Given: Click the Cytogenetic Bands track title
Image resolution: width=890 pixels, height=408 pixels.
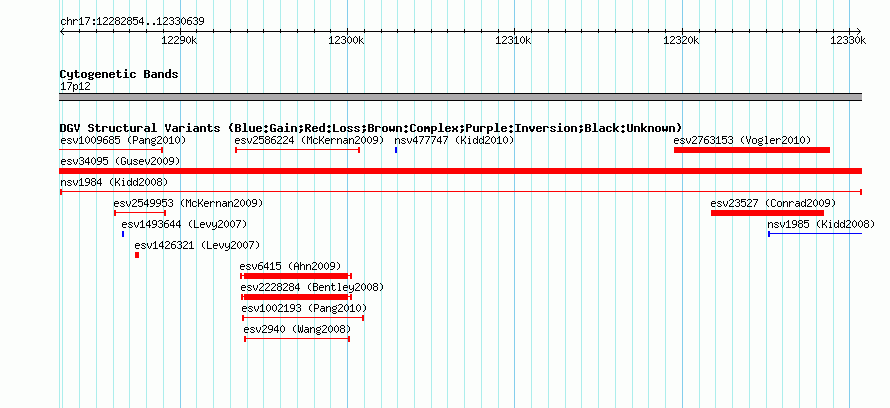Looking at the screenshot, I should click(119, 74).
